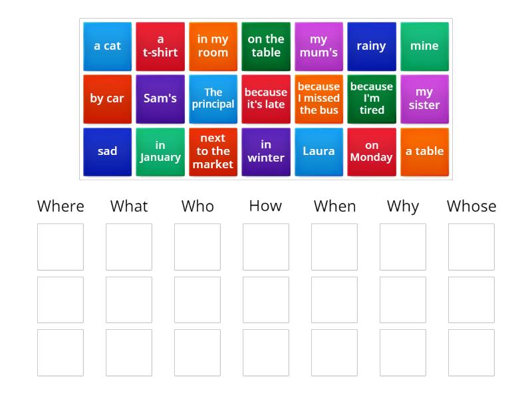Choose the 'The principal' tile
This screenshot has height=399, width=532.
coord(213,98)
